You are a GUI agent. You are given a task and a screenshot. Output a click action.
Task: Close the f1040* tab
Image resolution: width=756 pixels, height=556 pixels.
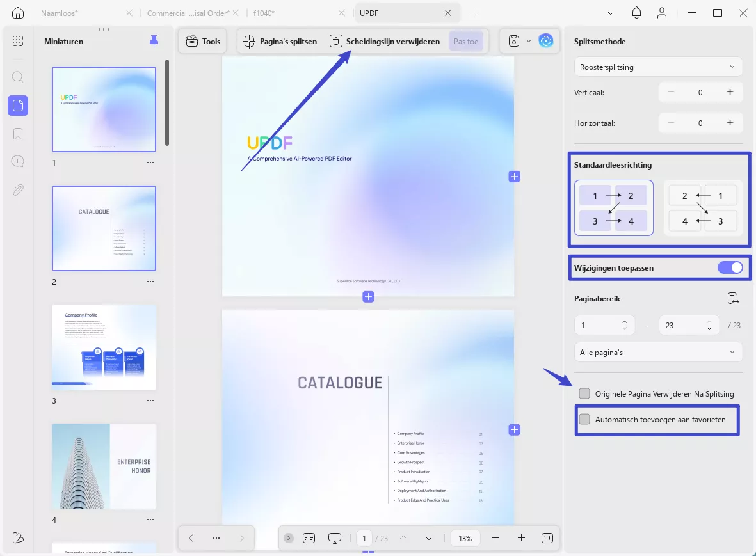(x=342, y=13)
